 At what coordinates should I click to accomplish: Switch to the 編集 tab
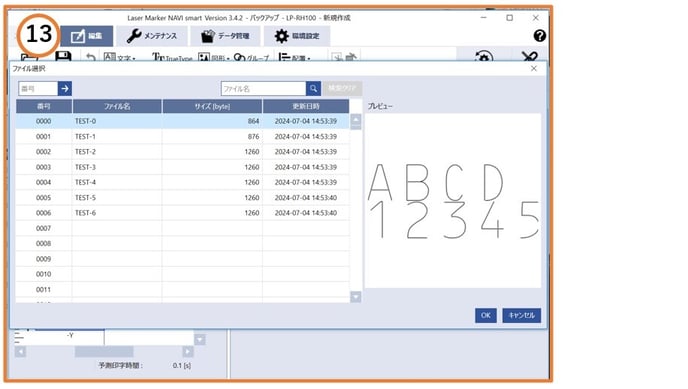click(86, 36)
